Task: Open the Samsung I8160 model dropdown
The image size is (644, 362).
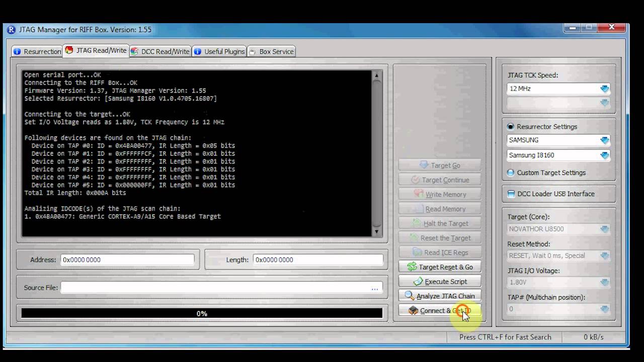Action: (x=605, y=155)
